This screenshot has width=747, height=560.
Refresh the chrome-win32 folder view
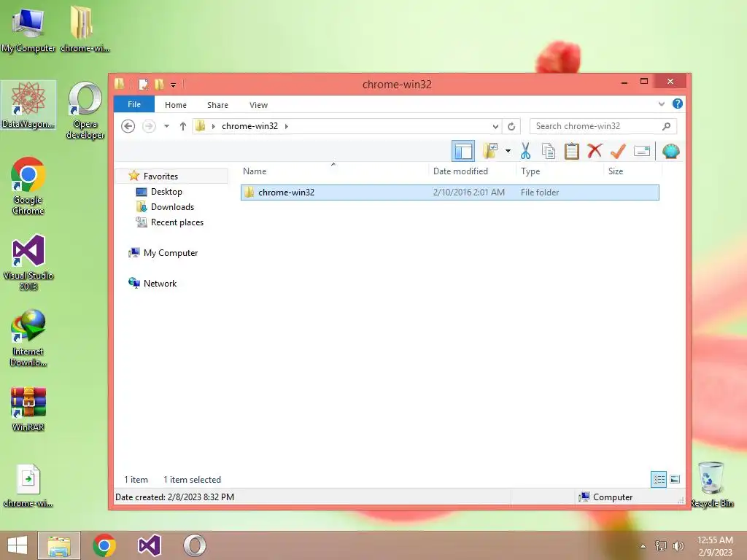(x=511, y=126)
